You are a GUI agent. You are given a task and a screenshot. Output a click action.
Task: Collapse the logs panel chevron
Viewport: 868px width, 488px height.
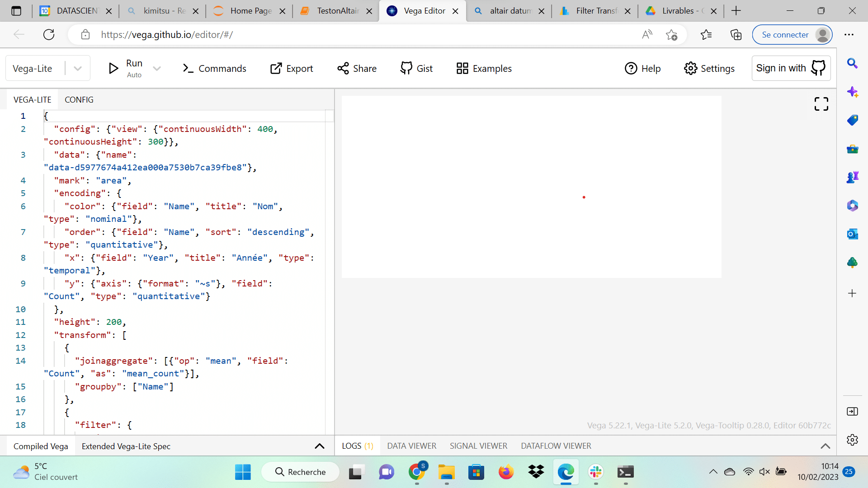pyautogui.click(x=825, y=446)
